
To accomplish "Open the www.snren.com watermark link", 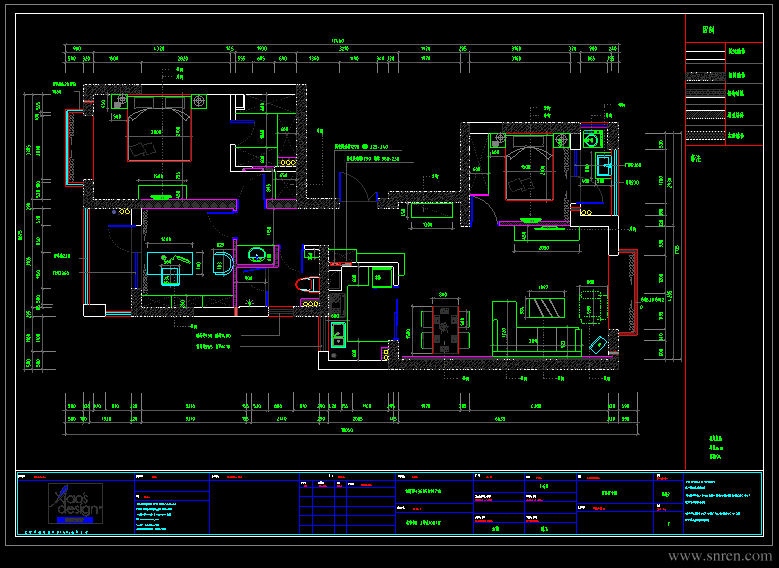I will [719, 556].
